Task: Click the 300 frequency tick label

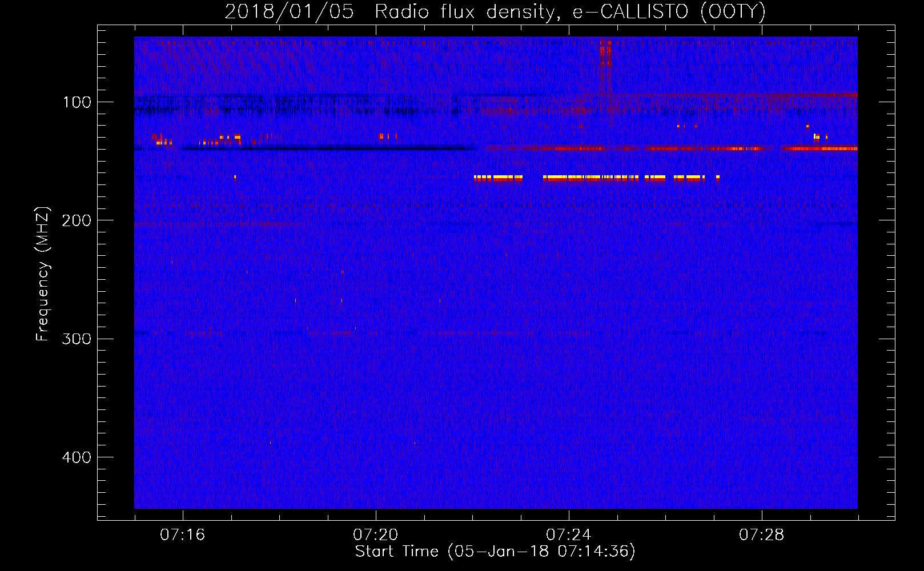Action: click(77, 339)
